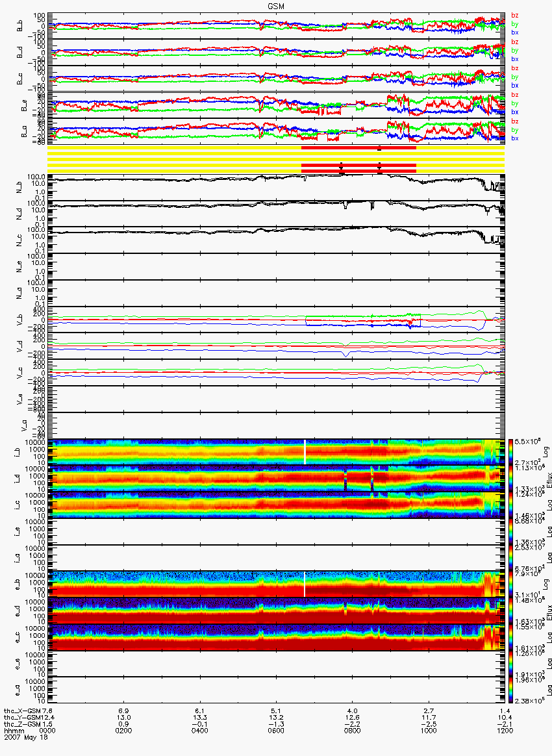Select the V_b velocity panel label

coord(20,319)
